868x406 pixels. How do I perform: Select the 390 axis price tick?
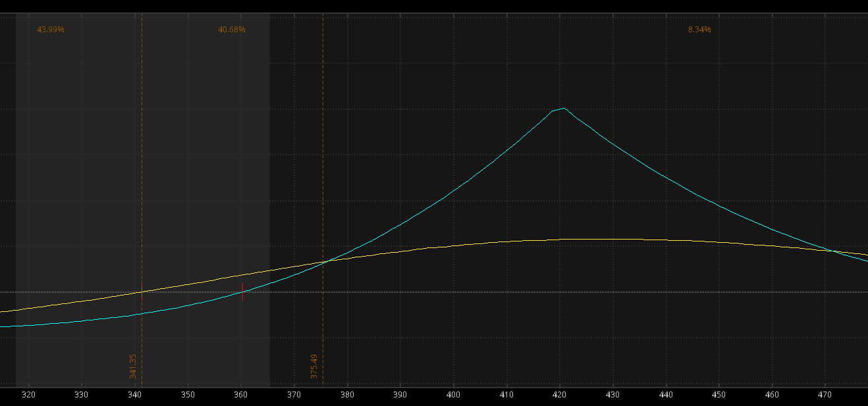(x=400, y=395)
